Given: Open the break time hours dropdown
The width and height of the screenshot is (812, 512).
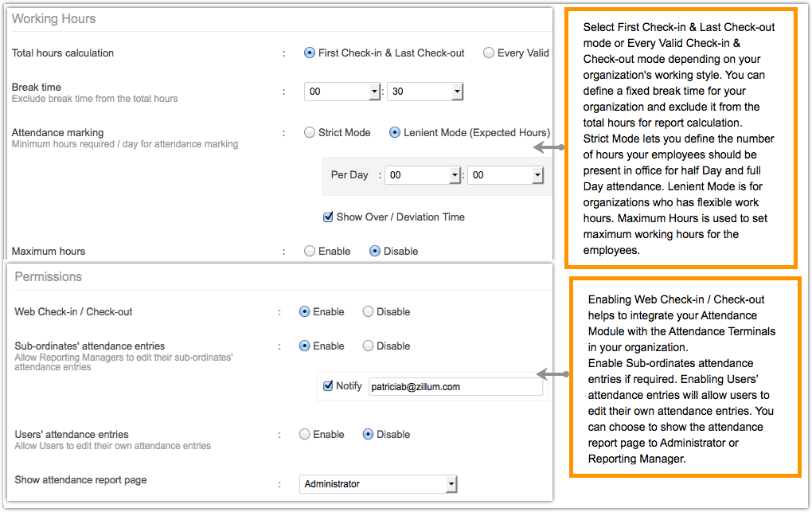Looking at the screenshot, I should tap(342, 92).
